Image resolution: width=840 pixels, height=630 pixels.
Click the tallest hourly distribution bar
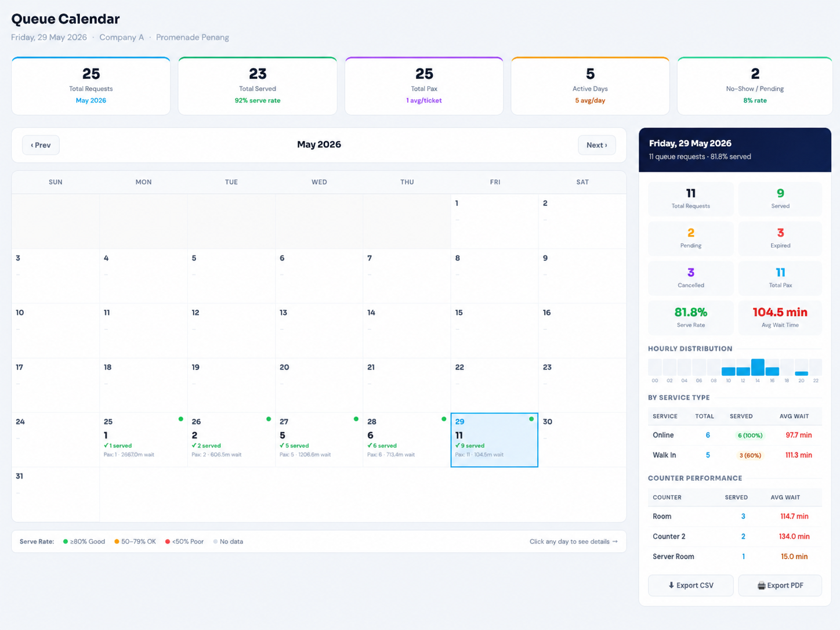pyautogui.click(x=758, y=367)
